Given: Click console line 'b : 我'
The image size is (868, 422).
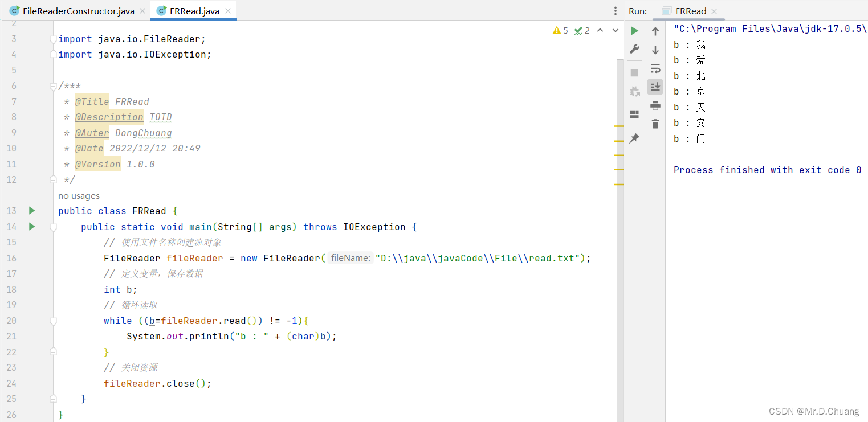Looking at the screenshot, I should [x=690, y=44].
